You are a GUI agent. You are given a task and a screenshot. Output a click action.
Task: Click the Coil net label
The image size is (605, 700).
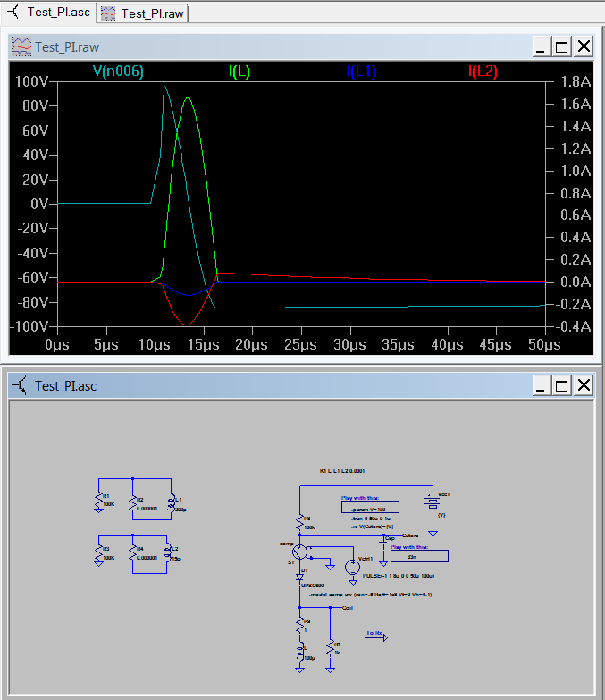click(x=348, y=608)
